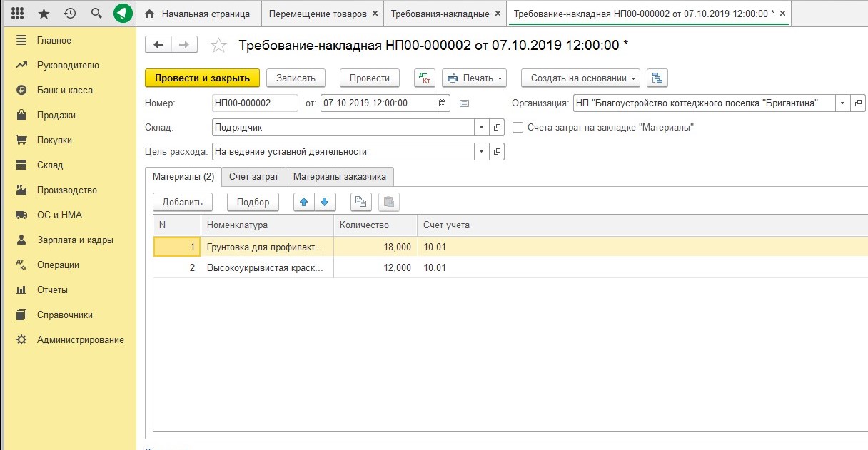Move selected row down with arrow icon

(x=325, y=202)
